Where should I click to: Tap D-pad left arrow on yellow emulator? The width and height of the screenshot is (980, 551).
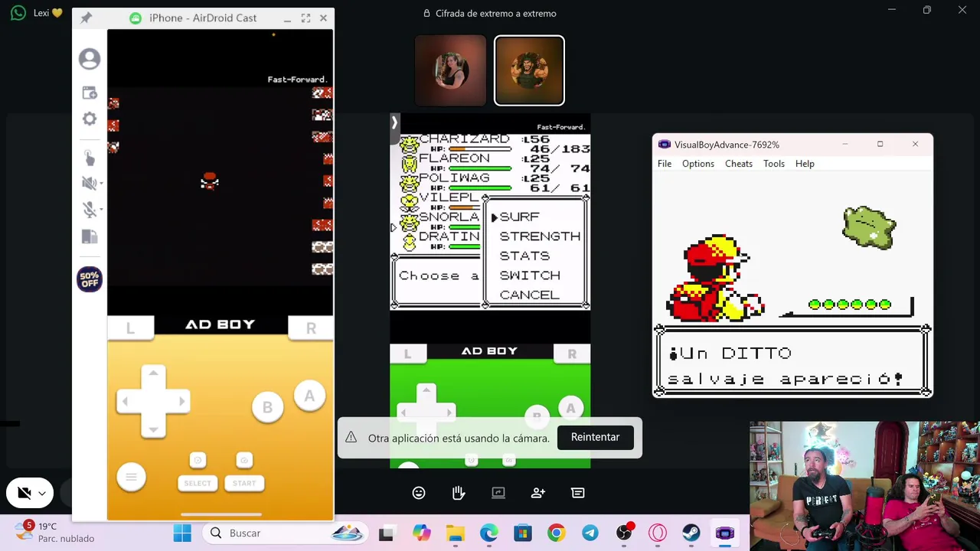point(126,401)
